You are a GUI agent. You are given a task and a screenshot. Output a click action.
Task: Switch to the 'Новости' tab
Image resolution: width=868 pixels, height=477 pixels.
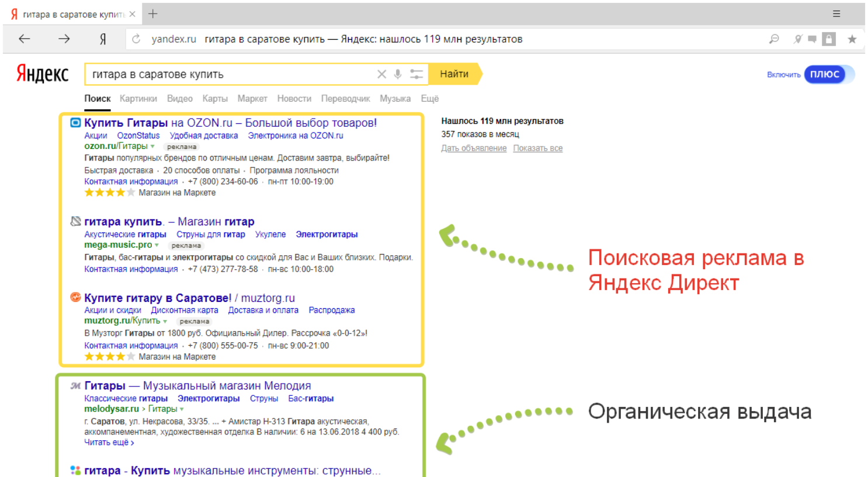click(294, 99)
